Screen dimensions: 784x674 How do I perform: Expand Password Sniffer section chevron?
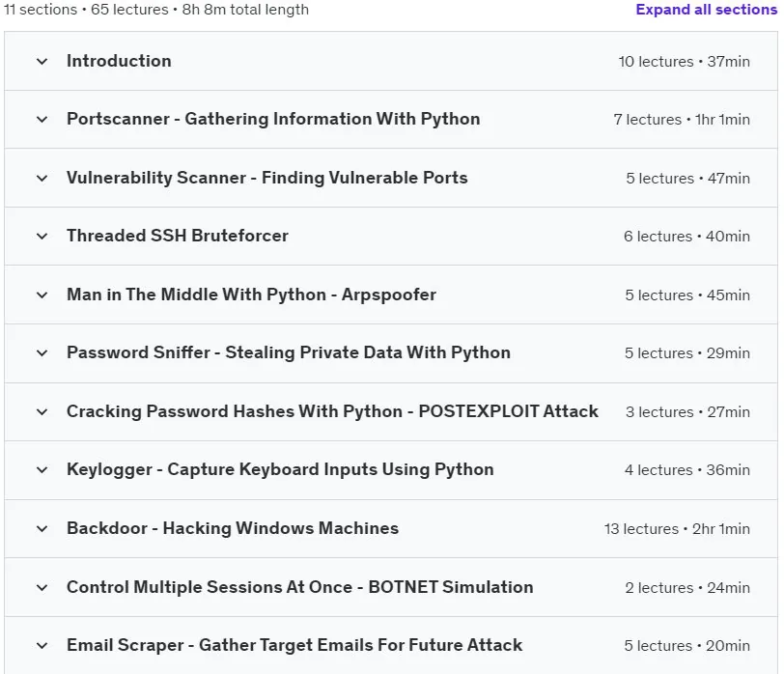click(42, 353)
